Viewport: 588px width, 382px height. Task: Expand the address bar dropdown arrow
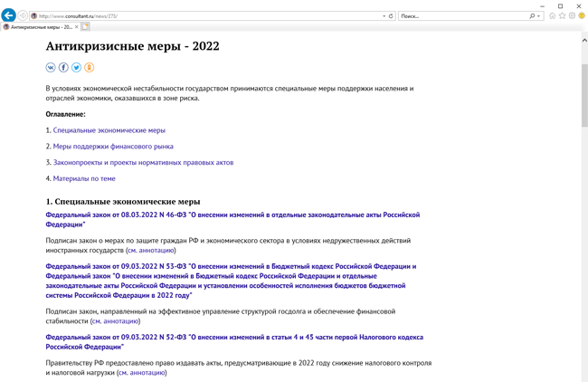(384, 15)
